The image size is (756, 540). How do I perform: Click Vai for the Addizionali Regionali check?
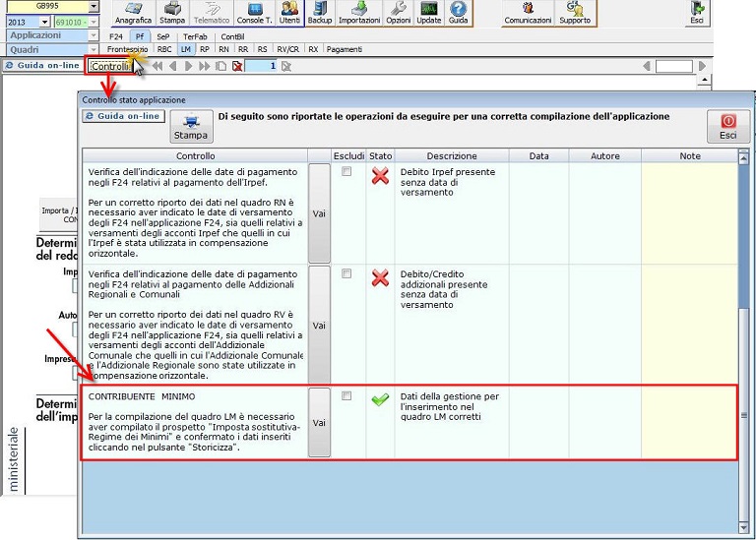(x=319, y=326)
